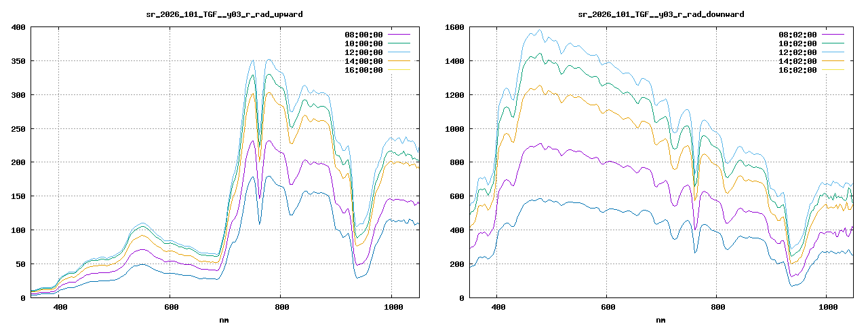Click the 800 x-axis tick label on downward plot
The image size is (868, 326).
point(717,308)
